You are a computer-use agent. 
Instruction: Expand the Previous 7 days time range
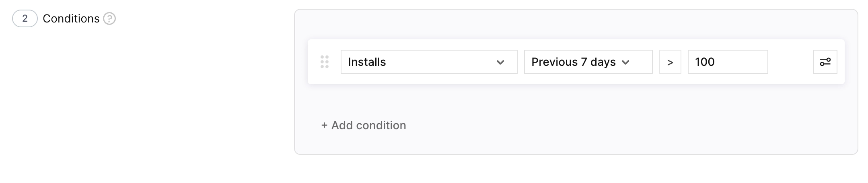pyautogui.click(x=588, y=62)
